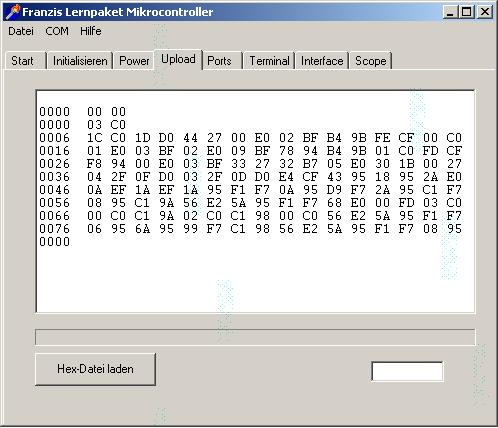Click byte F8 in row 0026
498x428 pixels.
tap(95, 164)
